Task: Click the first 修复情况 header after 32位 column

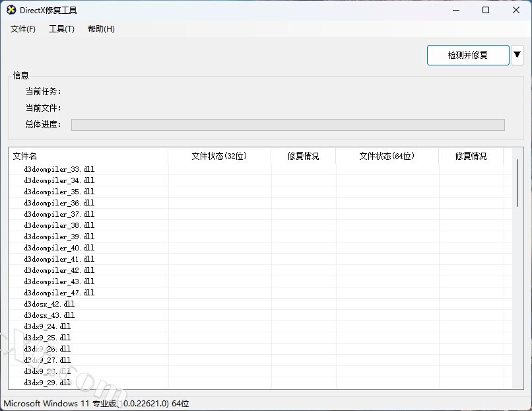Action: point(303,156)
